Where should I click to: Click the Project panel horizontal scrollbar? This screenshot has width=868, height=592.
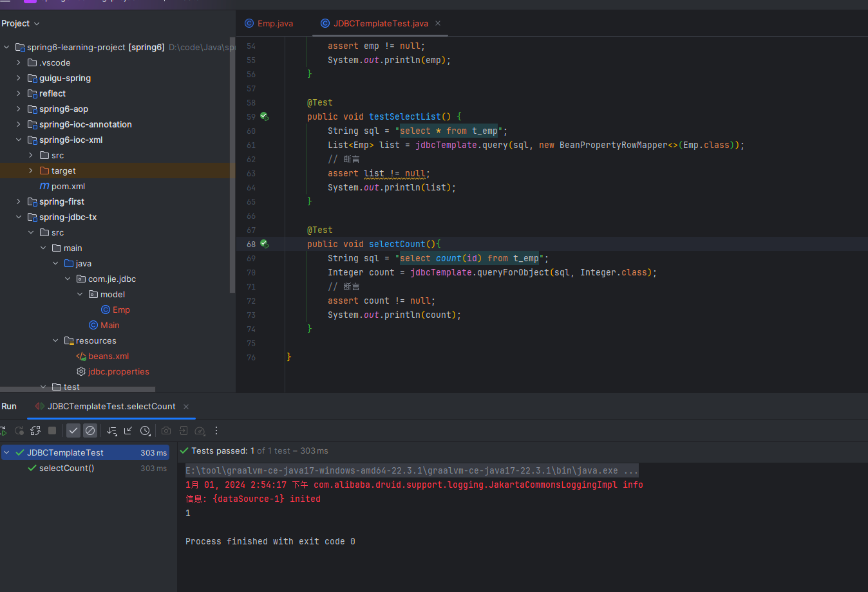pos(77,389)
